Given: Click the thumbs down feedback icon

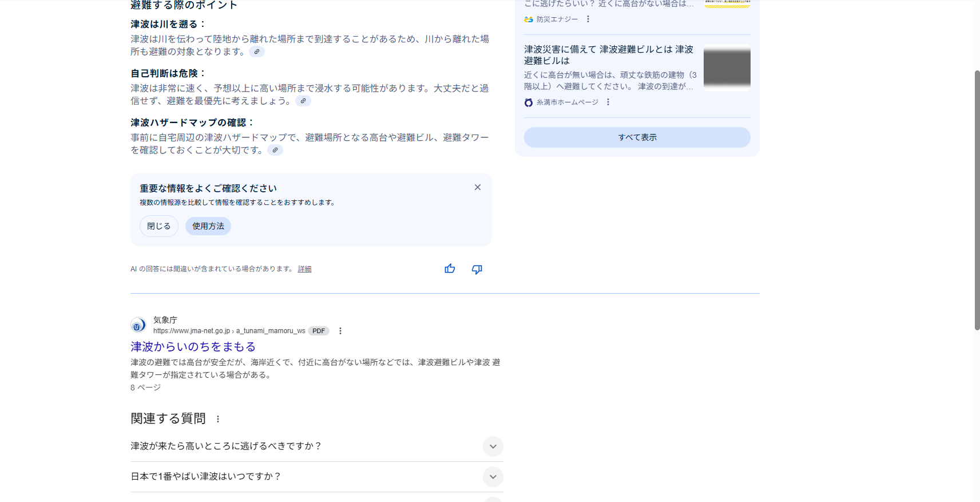Looking at the screenshot, I should pos(477,269).
